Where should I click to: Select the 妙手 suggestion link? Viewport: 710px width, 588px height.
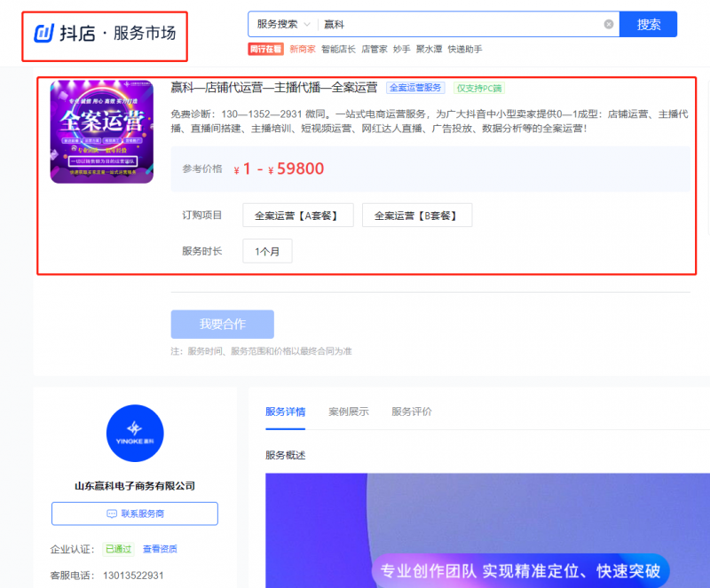[401, 49]
